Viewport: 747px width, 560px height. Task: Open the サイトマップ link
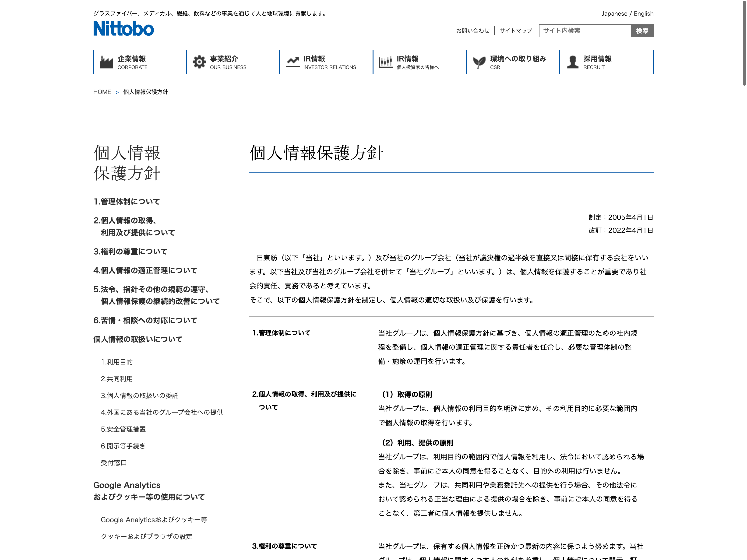point(516,31)
